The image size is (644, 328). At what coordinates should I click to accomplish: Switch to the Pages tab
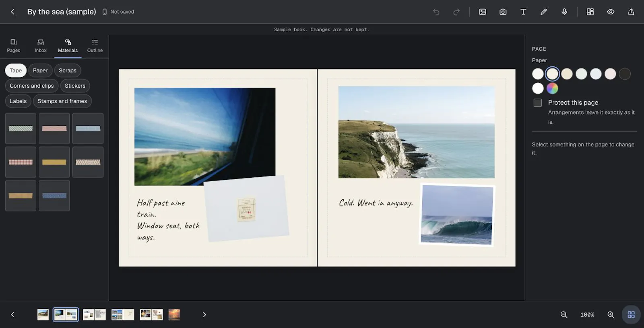pos(13,46)
